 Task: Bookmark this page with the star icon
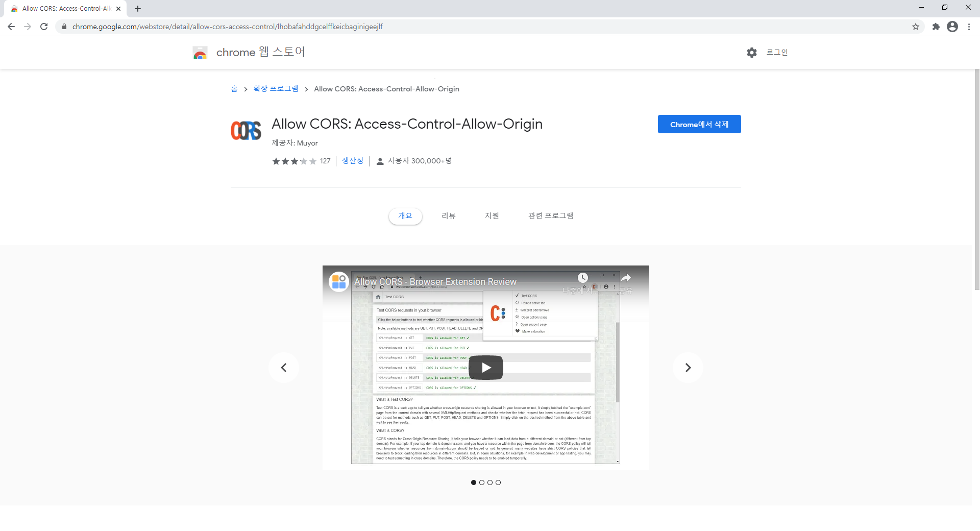coord(916,27)
